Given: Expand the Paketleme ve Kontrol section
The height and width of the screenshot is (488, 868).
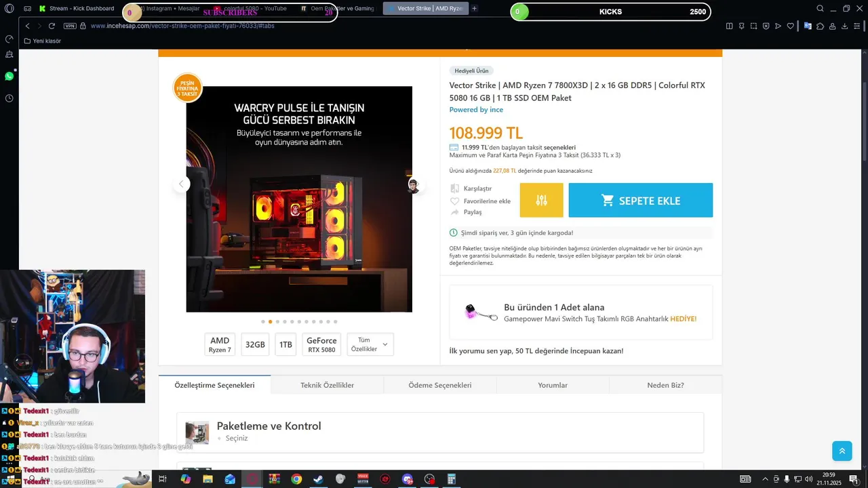Looking at the screenshot, I should (440, 432).
